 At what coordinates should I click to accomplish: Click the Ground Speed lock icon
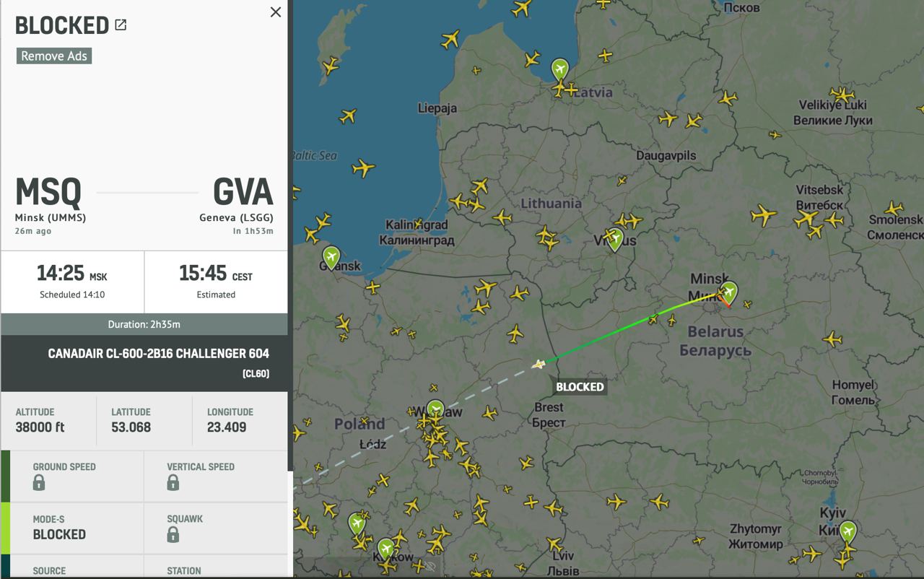click(x=39, y=483)
